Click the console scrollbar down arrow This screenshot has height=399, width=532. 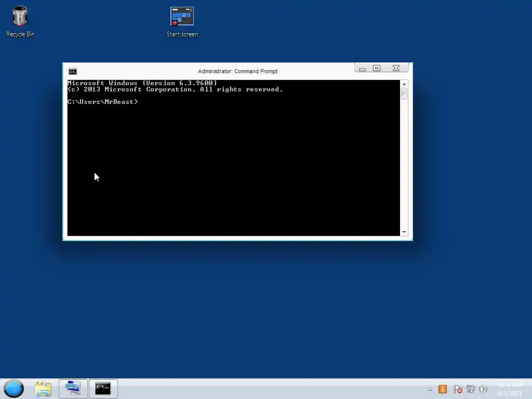pos(404,232)
